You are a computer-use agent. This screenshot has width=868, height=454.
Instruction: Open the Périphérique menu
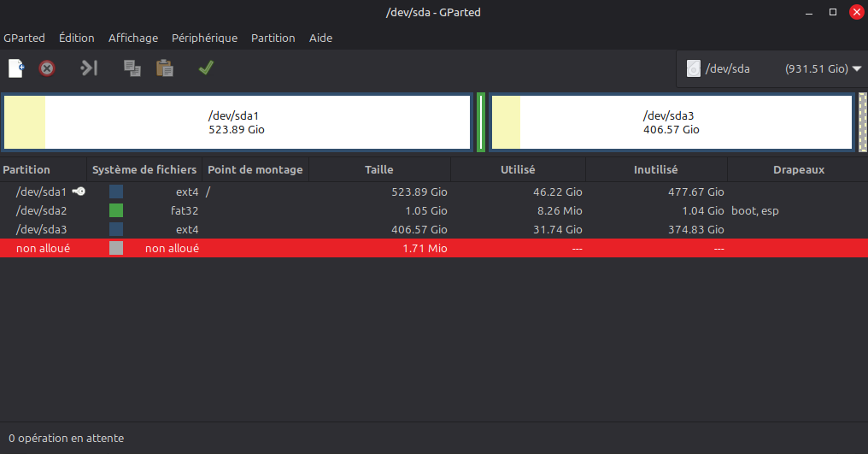click(204, 38)
